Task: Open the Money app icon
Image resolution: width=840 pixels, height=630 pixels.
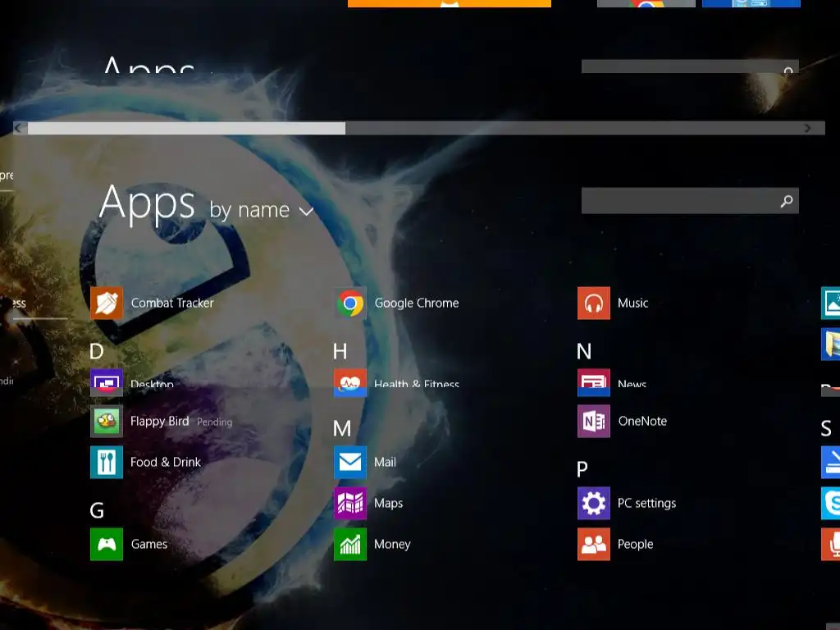Action: (350, 544)
